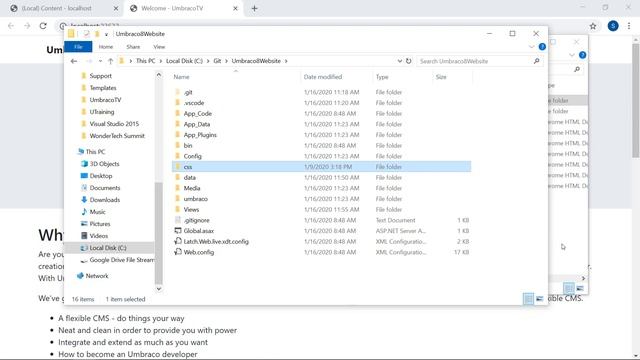Open the .vscode folder
The image size is (640, 360).
[x=193, y=103]
